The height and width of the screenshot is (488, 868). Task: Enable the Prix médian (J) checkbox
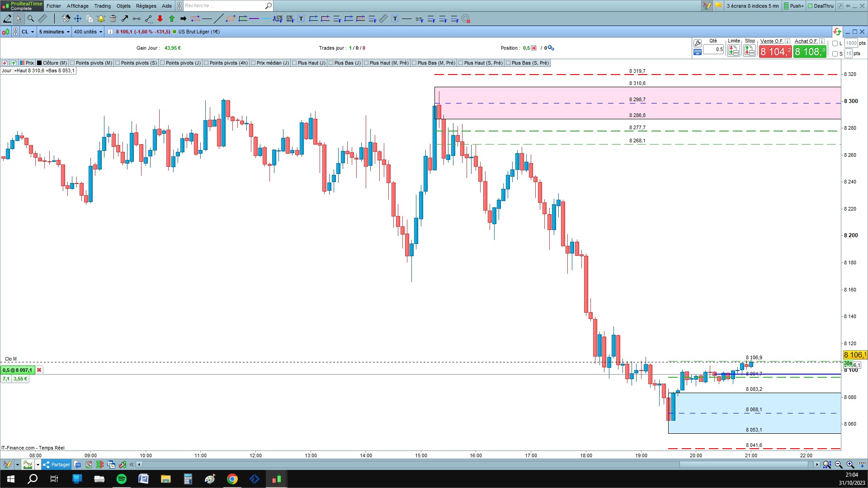(253, 63)
